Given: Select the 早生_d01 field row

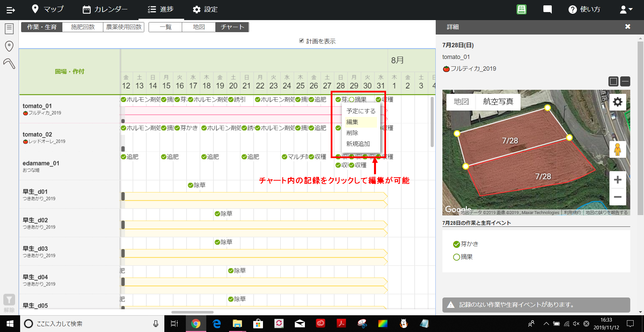Looking at the screenshot, I should click(x=69, y=195).
